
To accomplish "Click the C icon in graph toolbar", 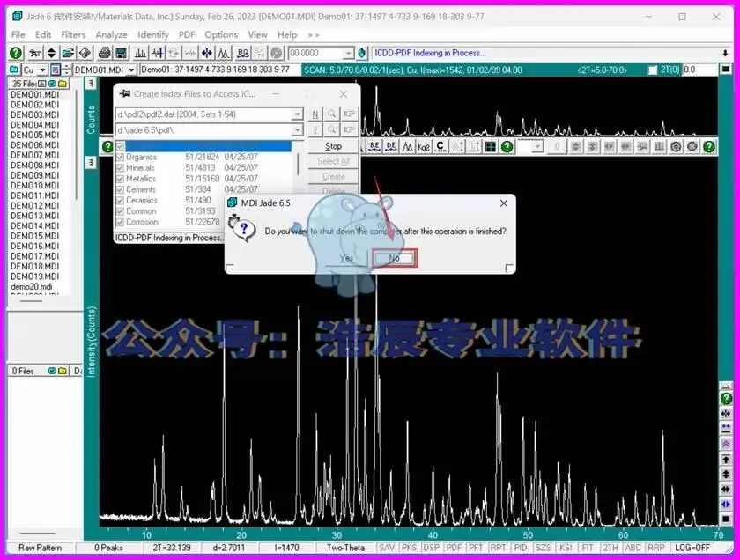I will (440, 147).
